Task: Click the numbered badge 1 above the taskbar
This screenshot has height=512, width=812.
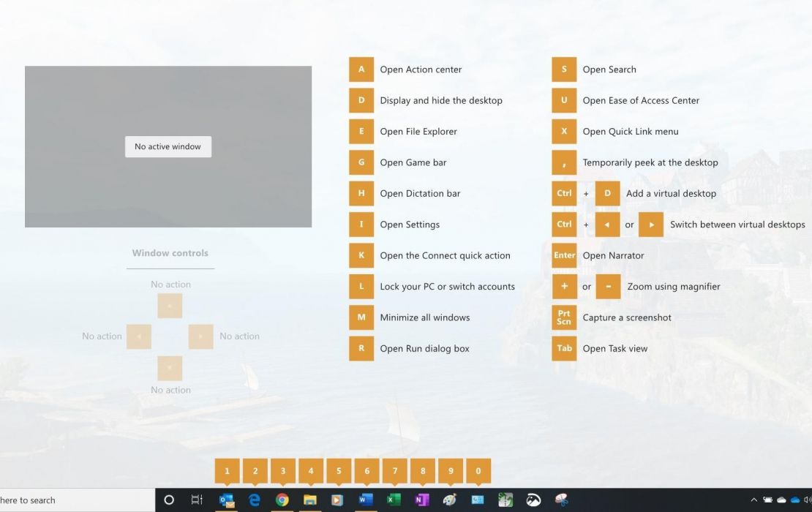Action: [x=227, y=470]
